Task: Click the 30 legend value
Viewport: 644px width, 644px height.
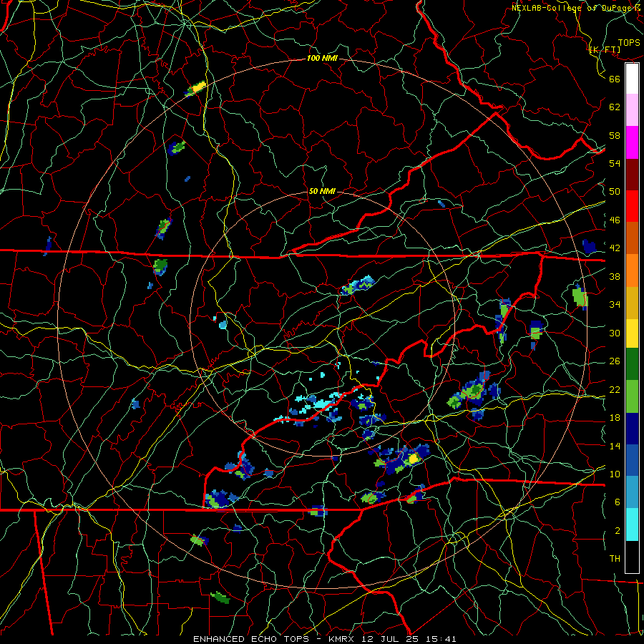Action: (615, 333)
